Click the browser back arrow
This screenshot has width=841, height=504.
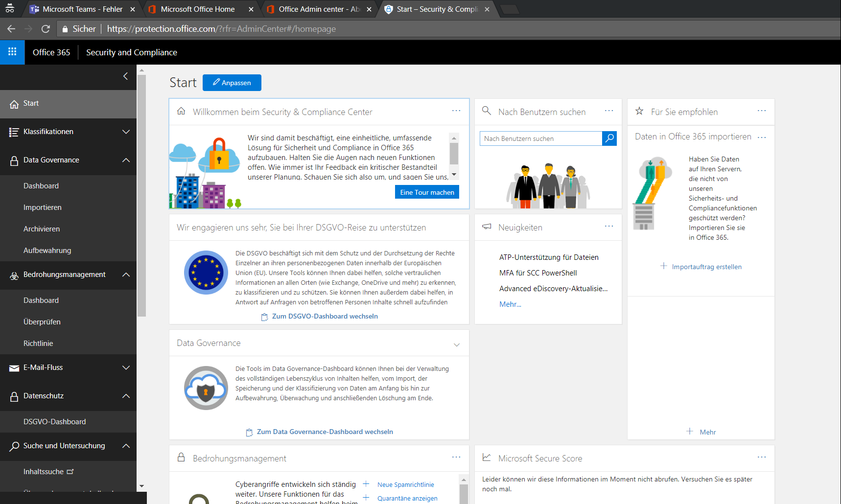click(x=11, y=29)
